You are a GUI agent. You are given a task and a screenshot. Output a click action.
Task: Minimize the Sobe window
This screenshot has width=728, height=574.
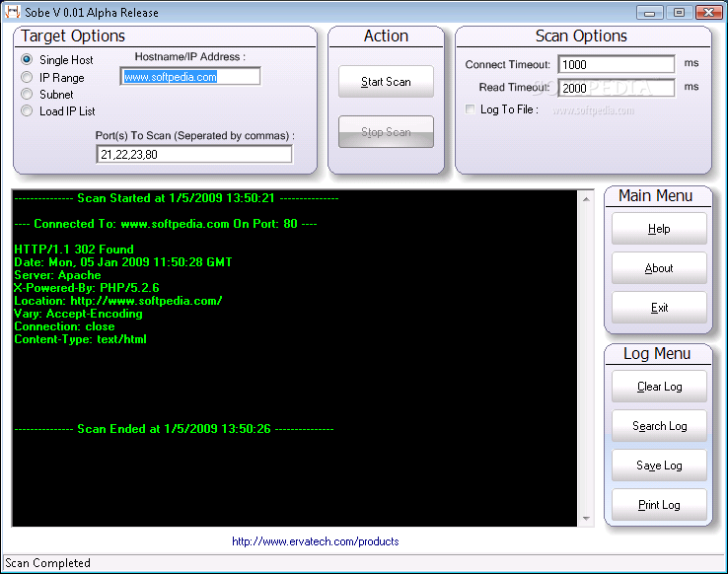649,12
